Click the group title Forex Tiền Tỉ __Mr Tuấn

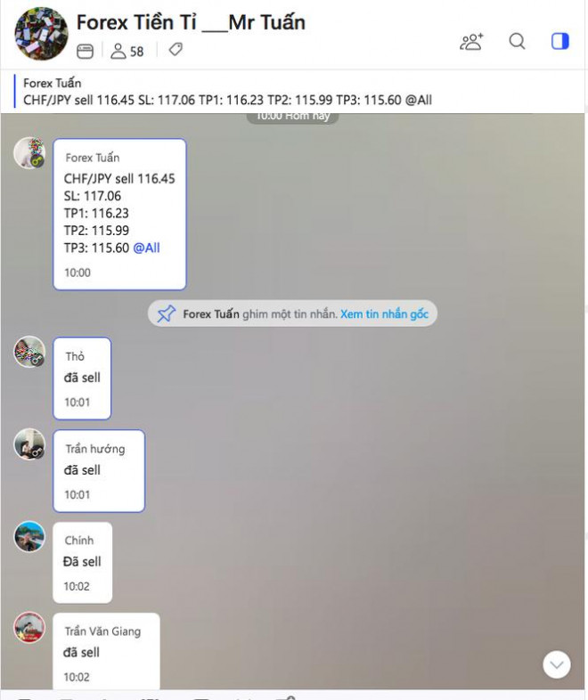pos(191,22)
